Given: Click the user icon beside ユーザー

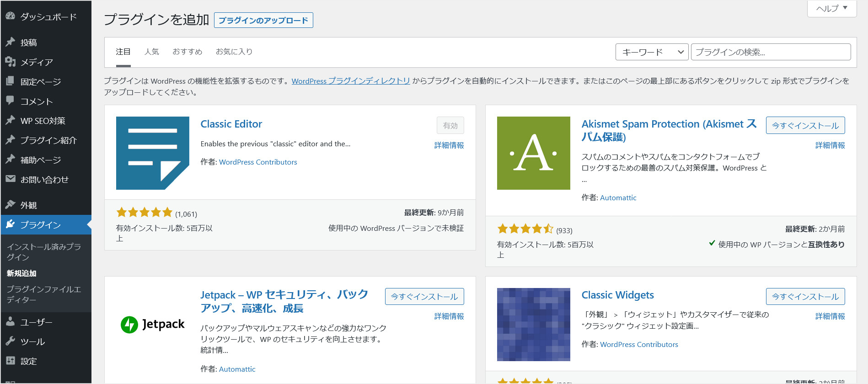Looking at the screenshot, I should pyautogui.click(x=10, y=322).
